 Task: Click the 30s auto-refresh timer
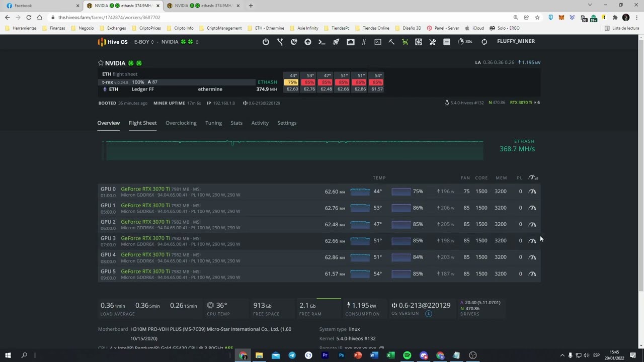[465, 41]
